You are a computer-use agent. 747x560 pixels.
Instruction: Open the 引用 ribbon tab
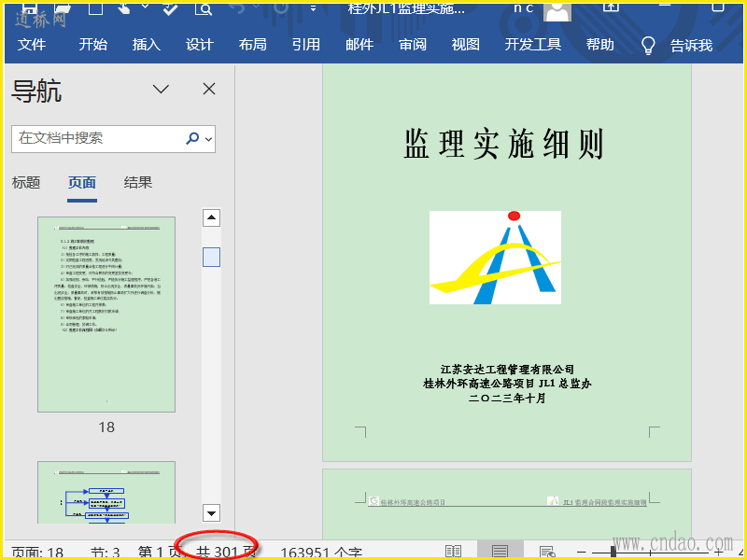pos(306,45)
